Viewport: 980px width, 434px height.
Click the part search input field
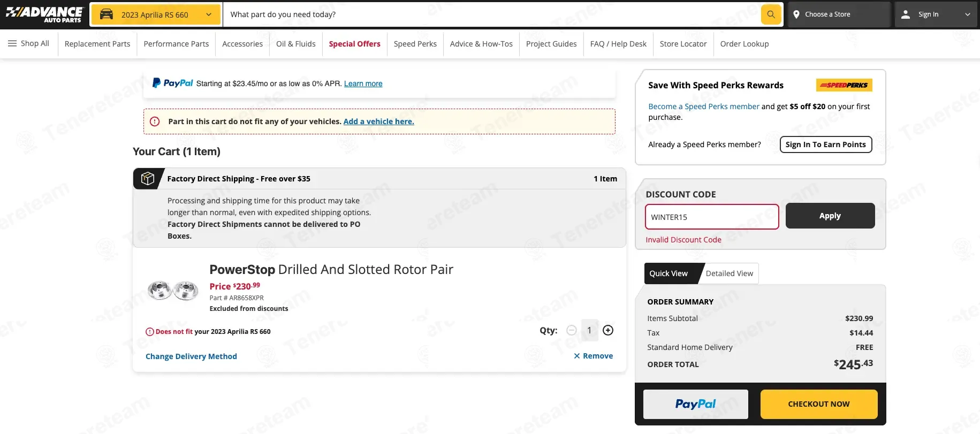(492, 14)
